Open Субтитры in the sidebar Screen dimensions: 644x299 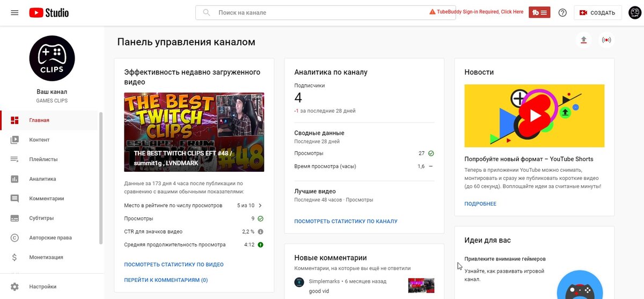coord(49,218)
